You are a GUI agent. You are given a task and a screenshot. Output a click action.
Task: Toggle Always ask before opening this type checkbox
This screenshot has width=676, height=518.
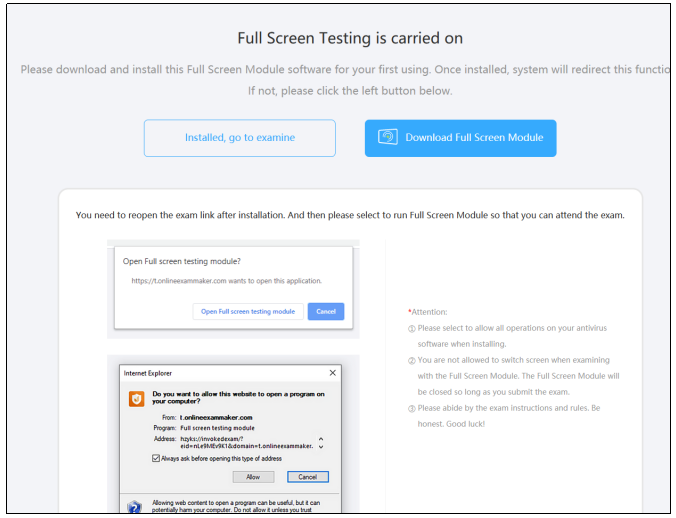click(x=156, y=458)
